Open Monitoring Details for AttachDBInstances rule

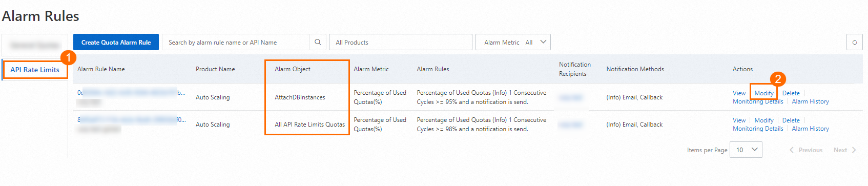tap(758, 101)
